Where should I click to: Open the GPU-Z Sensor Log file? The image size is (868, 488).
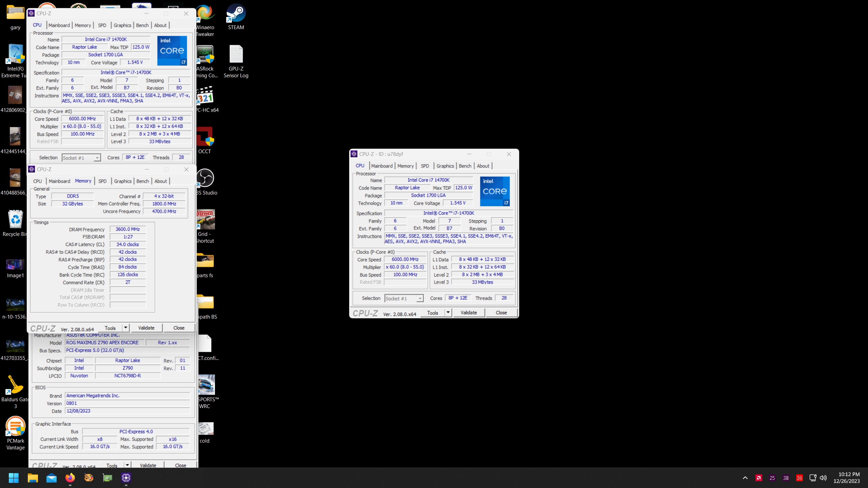236,62
